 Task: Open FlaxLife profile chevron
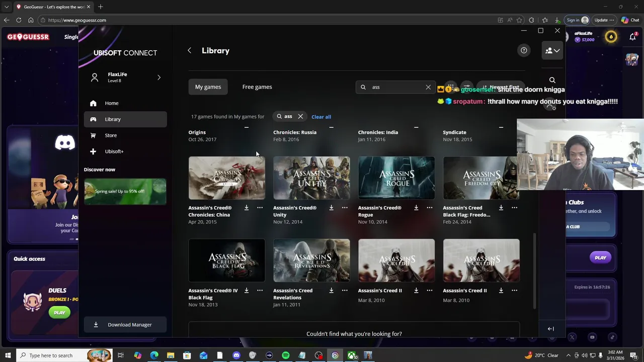click(x=159, y=77)
